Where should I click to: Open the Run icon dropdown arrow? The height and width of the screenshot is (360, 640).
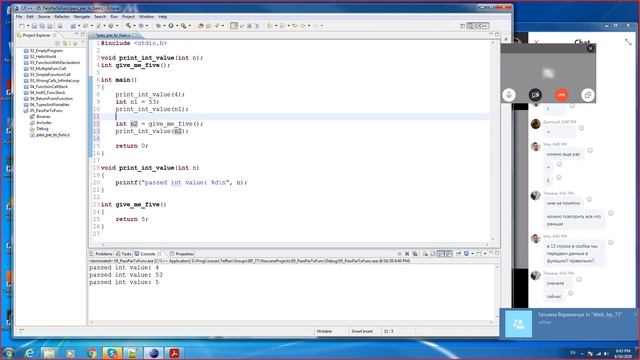[177, 26]
